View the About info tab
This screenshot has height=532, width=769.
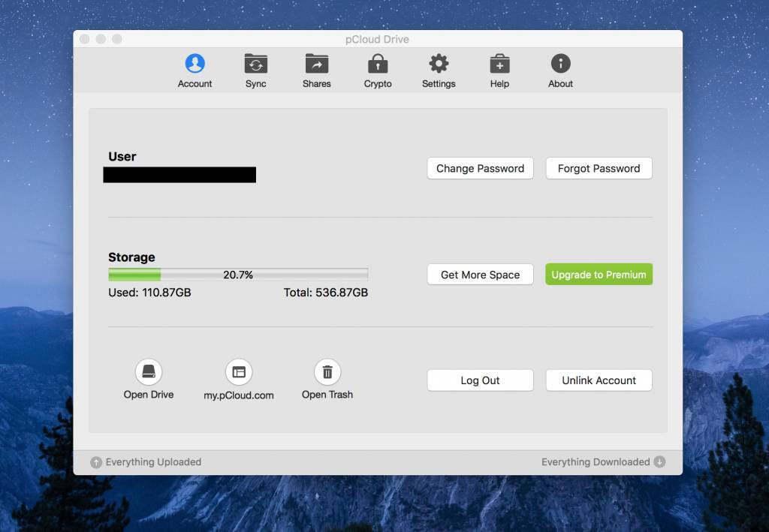(x=560, y=71)
